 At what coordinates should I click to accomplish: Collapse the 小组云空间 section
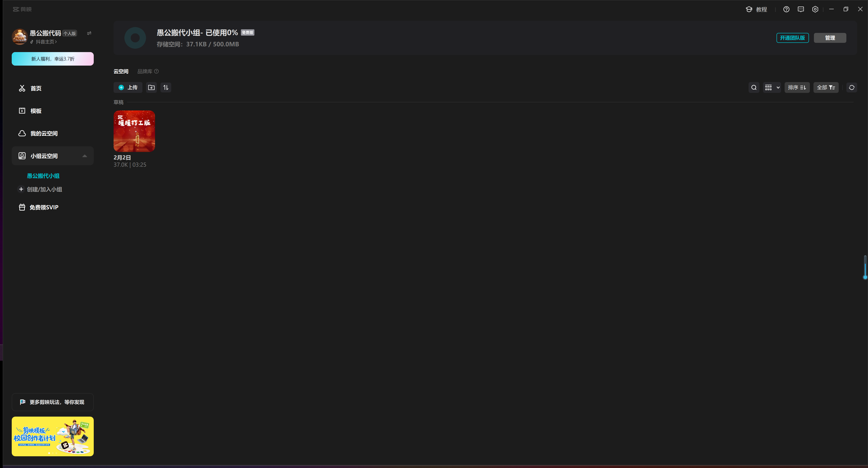[85, 156]
